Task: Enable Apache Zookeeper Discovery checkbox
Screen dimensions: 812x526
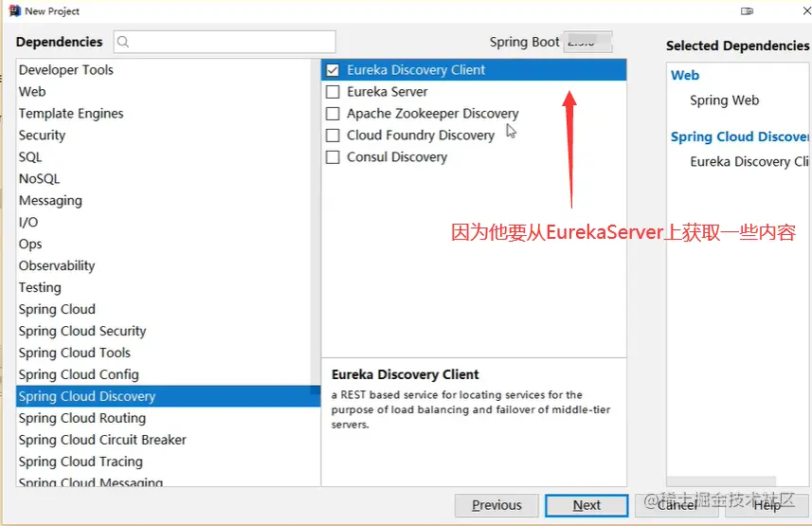Action: [333, 114]
